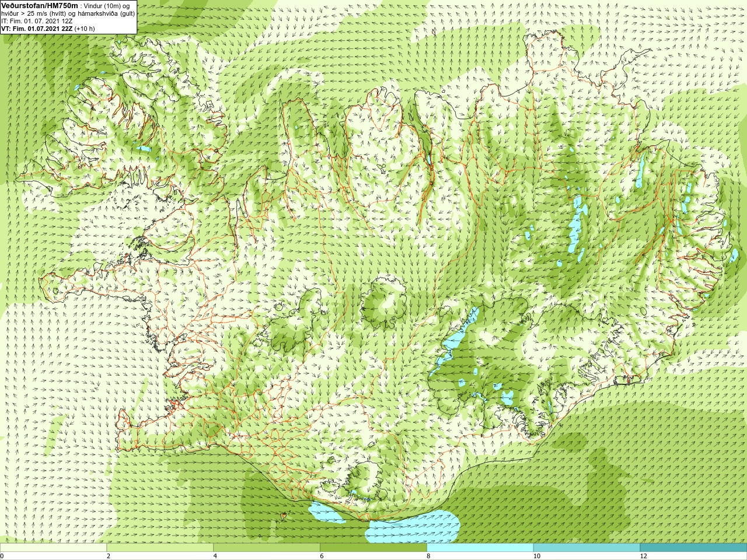Click the scale label '4' on the legend
This screenshot has height=560, width=747.
[x=215, y=556]
